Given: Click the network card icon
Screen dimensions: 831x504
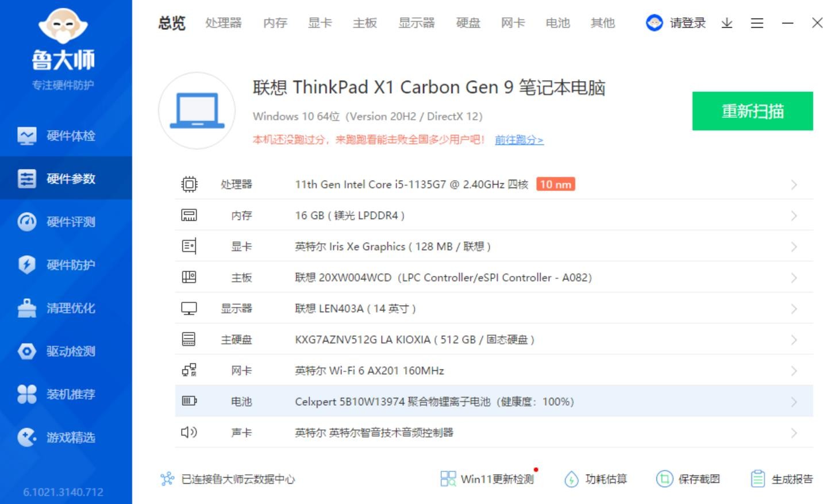Looking at the screenshot, I should click(189, 370).
